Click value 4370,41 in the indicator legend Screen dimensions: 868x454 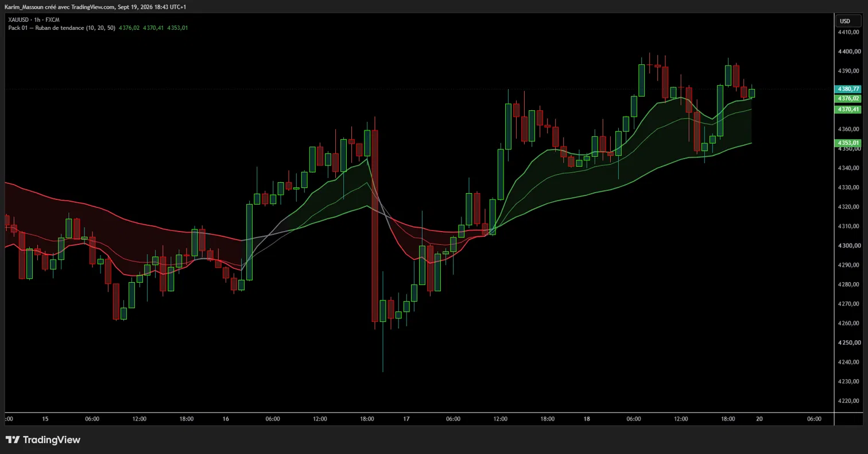click(153, 28)
